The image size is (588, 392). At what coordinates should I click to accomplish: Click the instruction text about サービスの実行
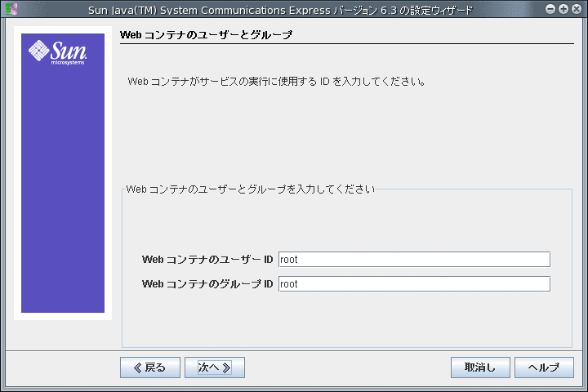tap(276, 82)
